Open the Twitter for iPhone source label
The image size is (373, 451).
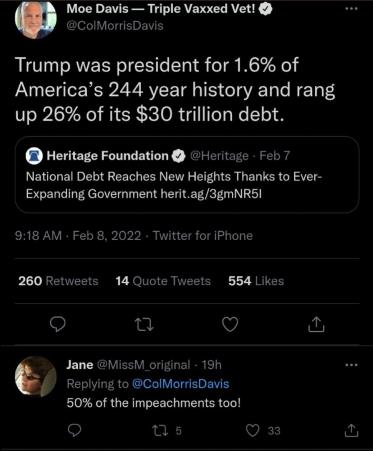[x=203, y=236]
